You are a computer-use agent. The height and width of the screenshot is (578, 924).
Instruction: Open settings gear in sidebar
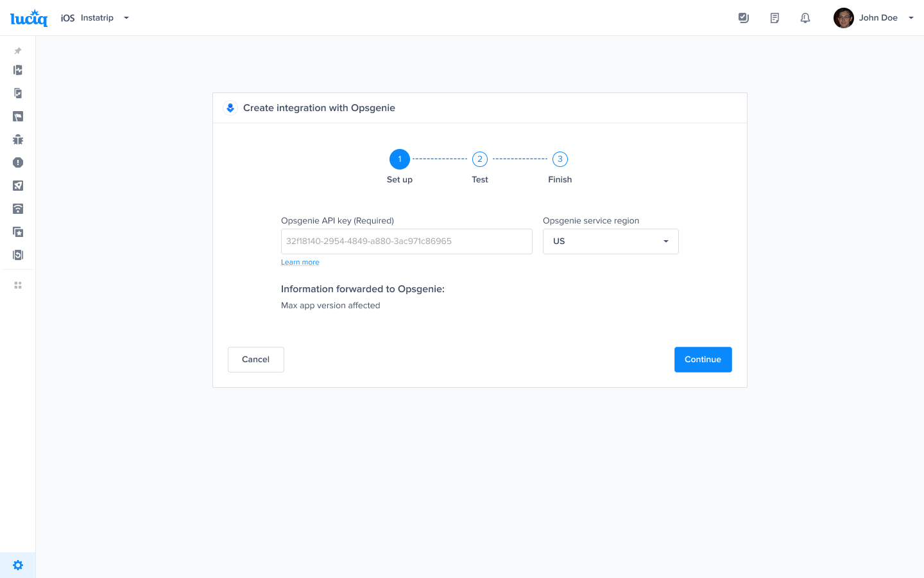(18, 565)
